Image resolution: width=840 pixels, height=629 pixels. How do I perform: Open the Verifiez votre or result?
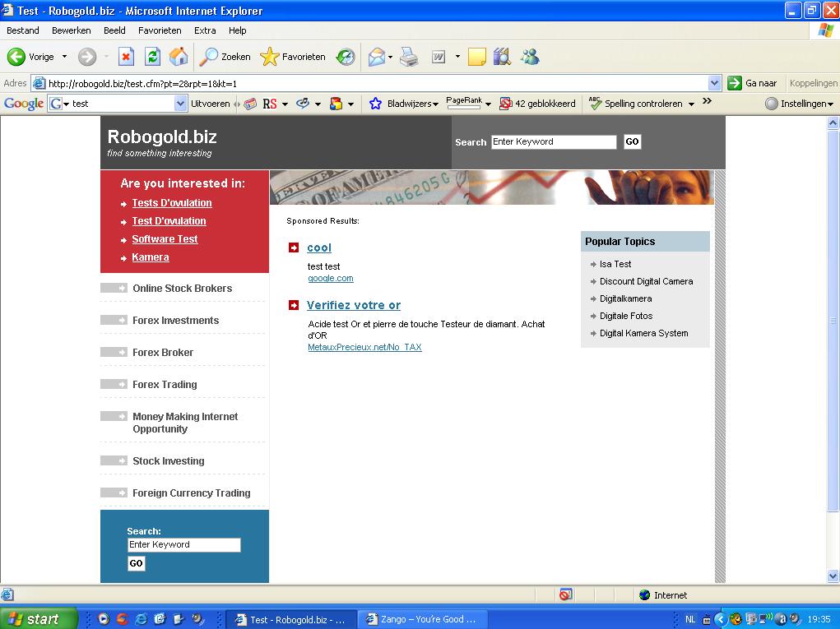coord(354,305)
